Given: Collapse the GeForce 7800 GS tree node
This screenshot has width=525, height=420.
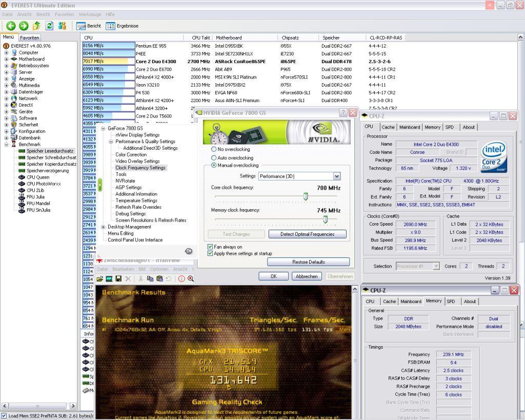Looking at the screenshot, I should point(103,128).
